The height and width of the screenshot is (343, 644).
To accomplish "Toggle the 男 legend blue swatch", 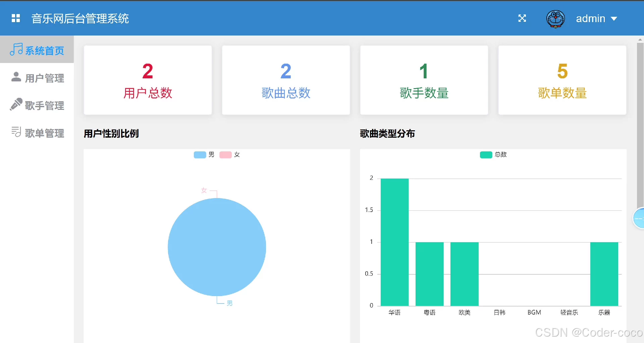I will click(200, 155).
